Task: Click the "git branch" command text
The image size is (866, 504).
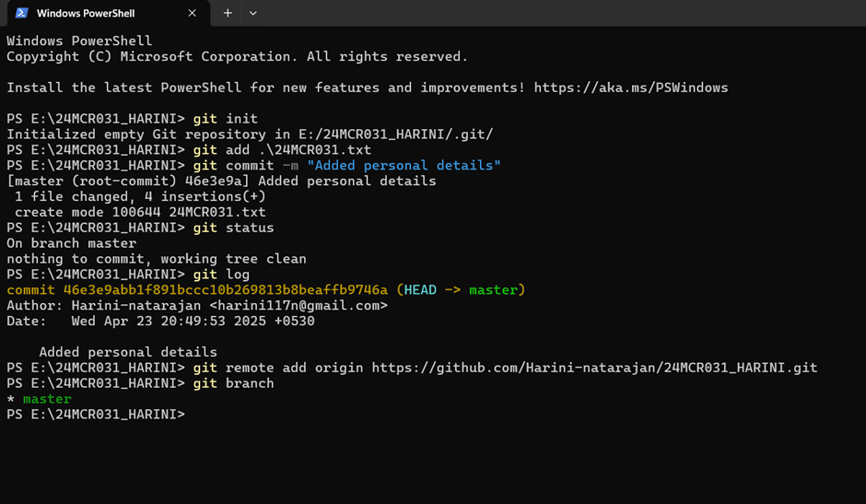Action: coord(233,383)
